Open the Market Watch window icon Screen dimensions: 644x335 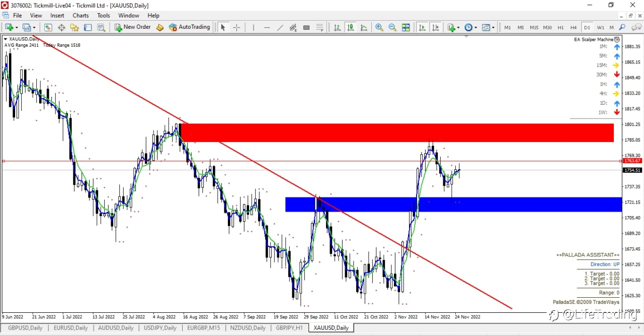[x=49, y=27]
